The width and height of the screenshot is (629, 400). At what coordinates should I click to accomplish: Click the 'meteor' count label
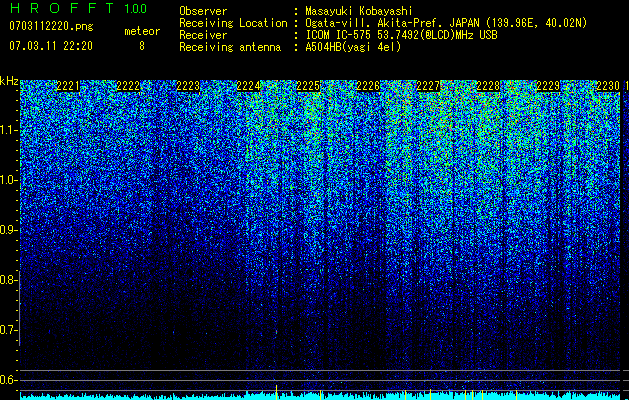point(142,31)
